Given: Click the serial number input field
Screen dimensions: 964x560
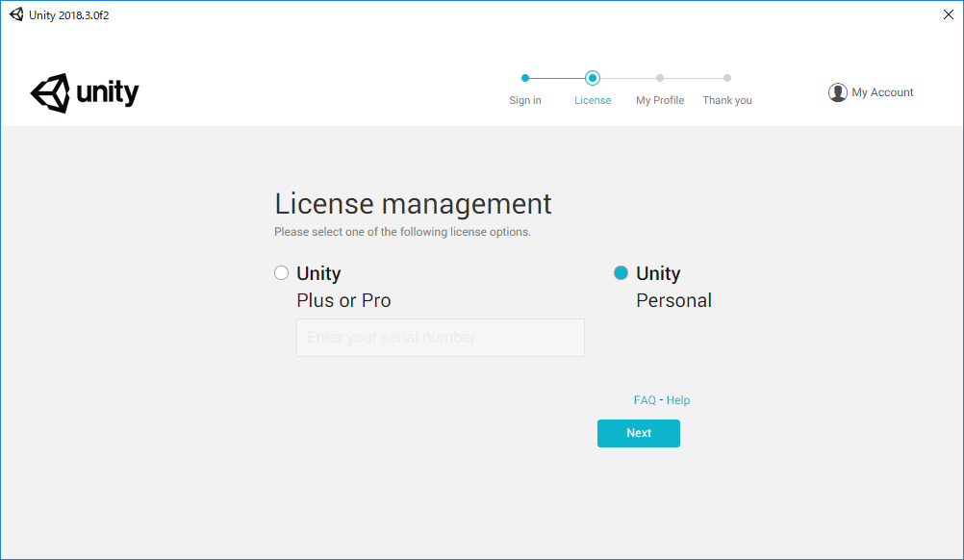Looking at the screenshot, I should (440, 338).
